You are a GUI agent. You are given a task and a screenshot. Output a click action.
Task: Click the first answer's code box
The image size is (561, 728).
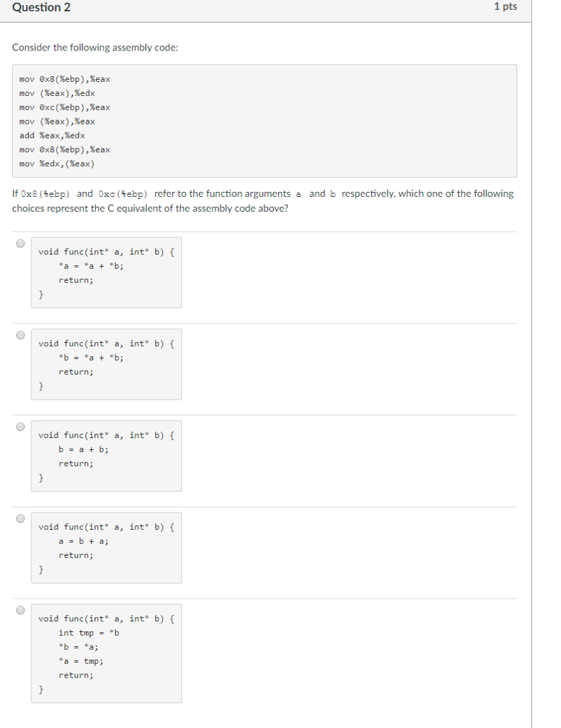pyautogui.click(x=107, y=272)
